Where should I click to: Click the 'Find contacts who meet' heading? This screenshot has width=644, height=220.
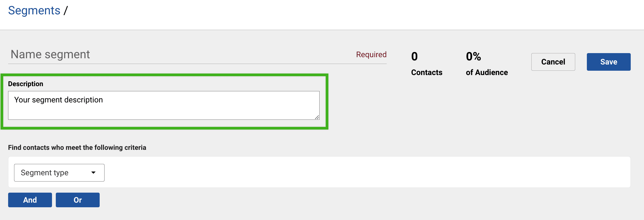pos(77,147)
